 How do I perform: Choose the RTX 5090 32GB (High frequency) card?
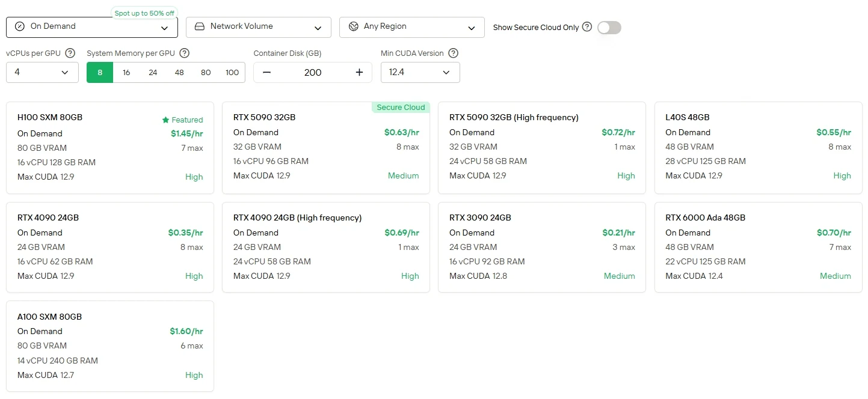(x=542, y=148)
